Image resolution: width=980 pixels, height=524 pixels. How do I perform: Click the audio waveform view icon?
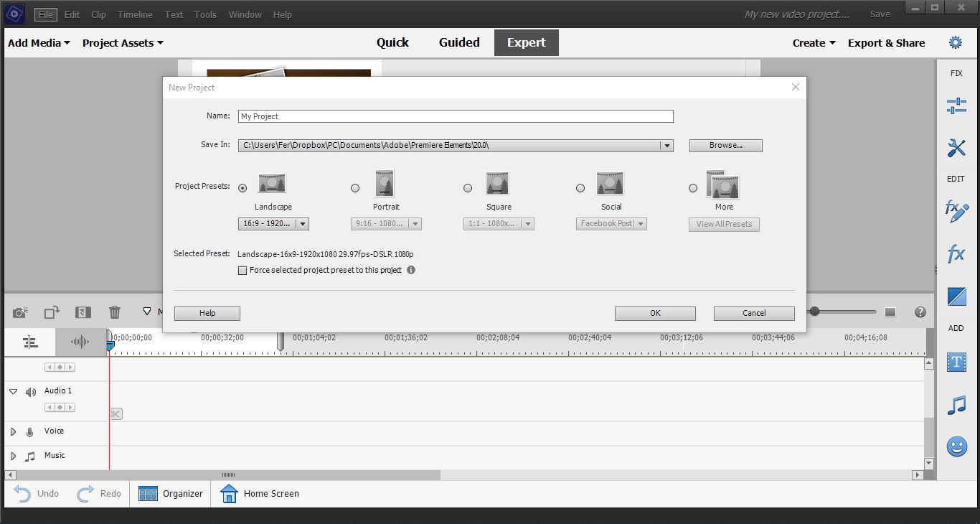[80, 342]
